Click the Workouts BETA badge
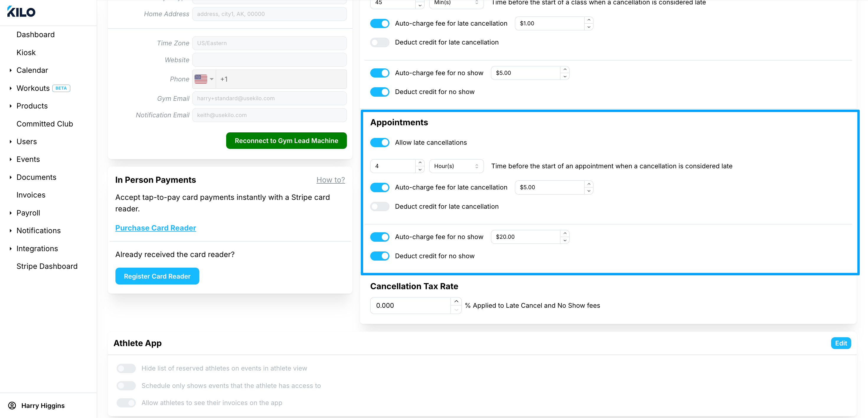The image size is (868, 418). 61,88
